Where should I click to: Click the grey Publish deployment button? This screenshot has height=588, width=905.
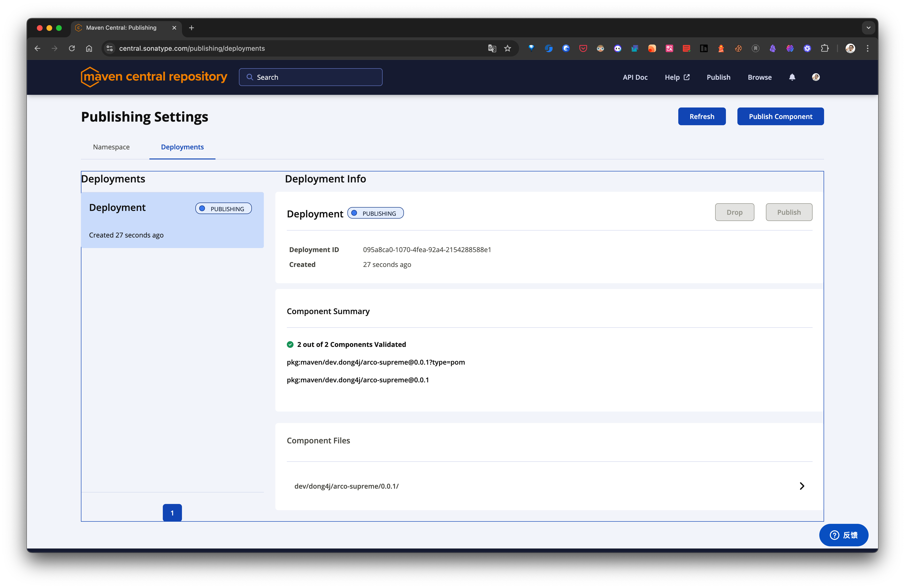click(x=789, y=212)
